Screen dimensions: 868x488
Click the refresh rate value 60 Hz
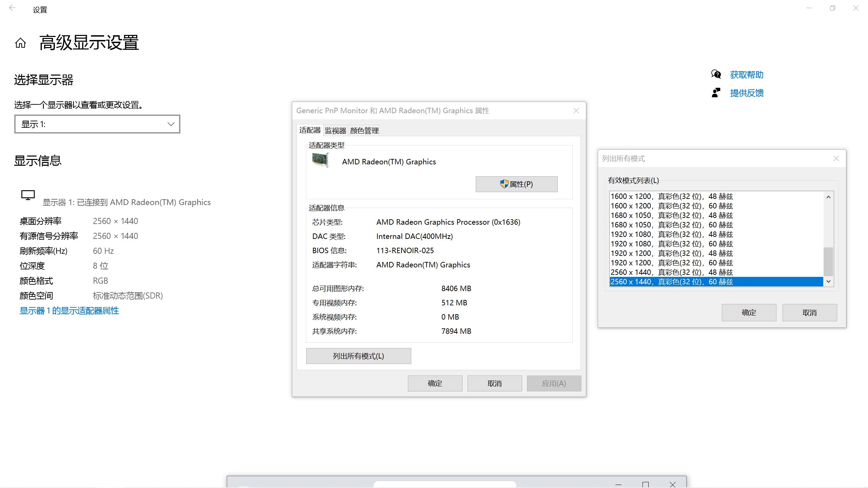[x=103, y=251]
